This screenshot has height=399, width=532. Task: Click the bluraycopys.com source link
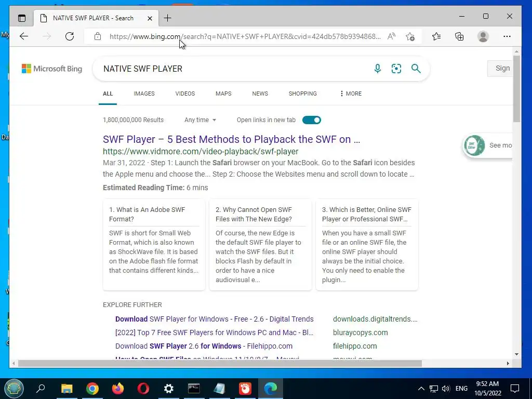click(361, 332)
